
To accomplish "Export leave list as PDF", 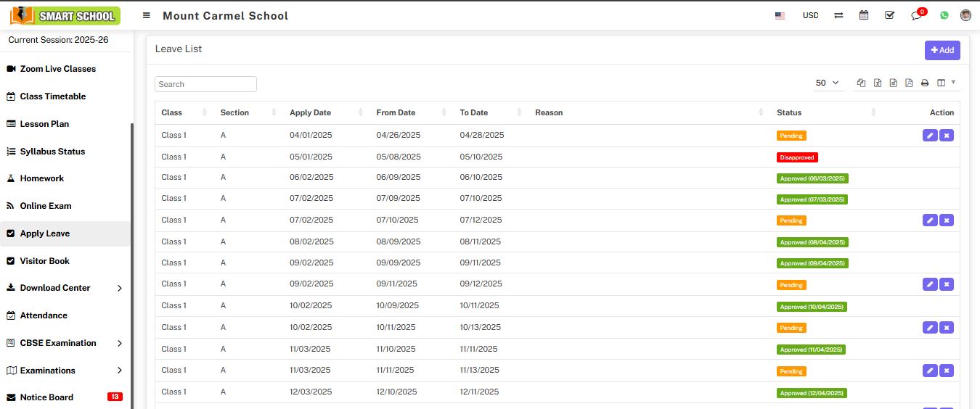I will [909, 83].
